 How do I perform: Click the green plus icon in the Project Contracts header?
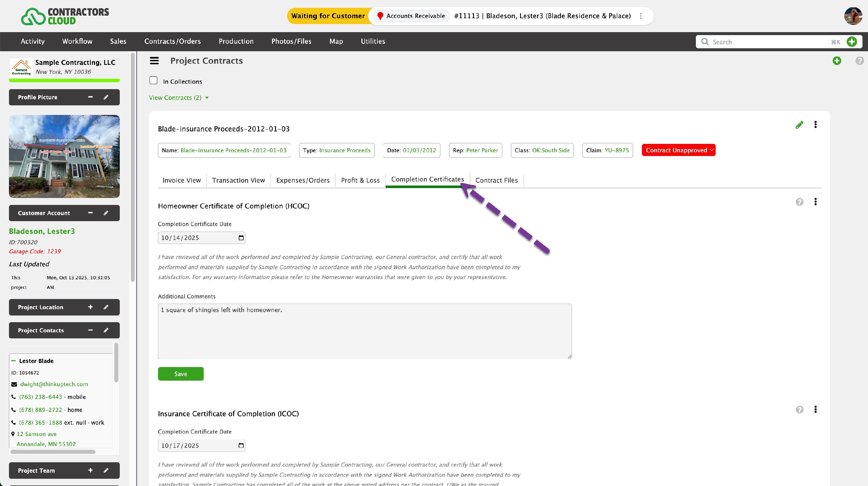click(x=837, y=61)
